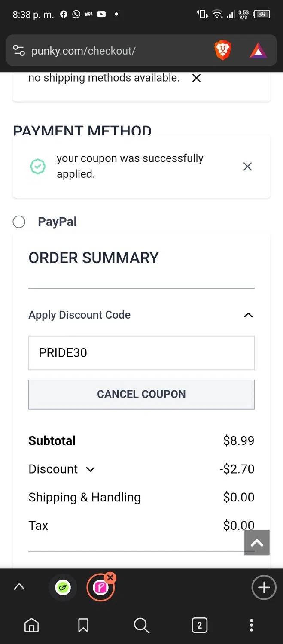Viewport: 283px width, 644px height.
Task: Dismiss the coupon success notification
Action: click(247, 167)
